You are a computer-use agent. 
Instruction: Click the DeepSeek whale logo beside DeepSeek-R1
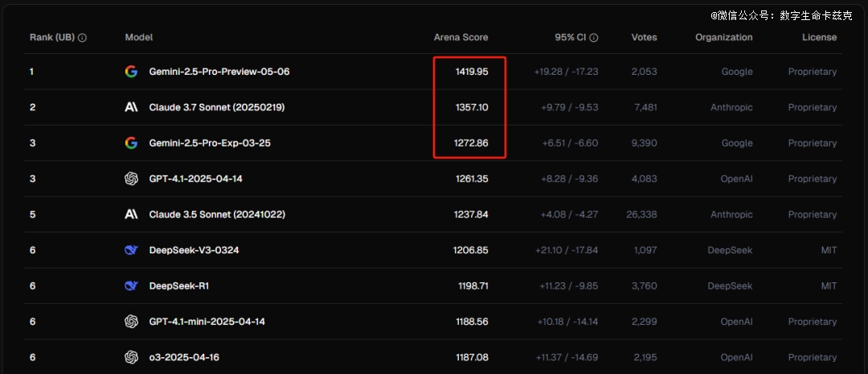click(131, 286)
